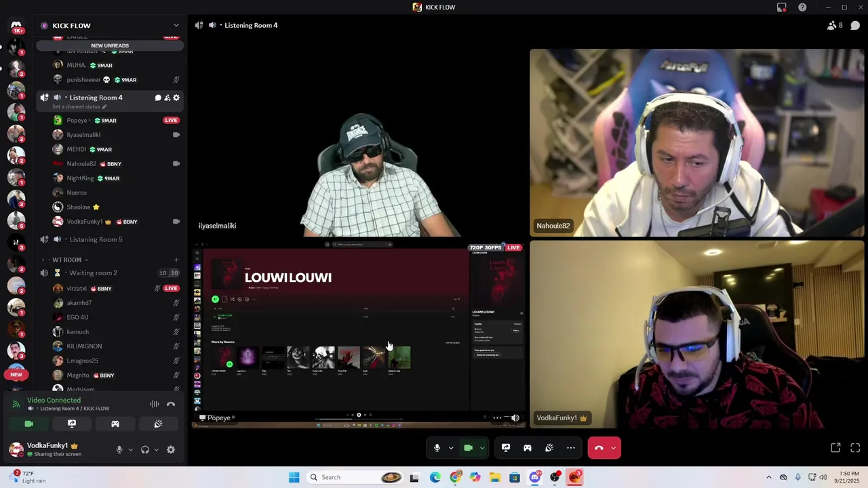This screenshot has width=868, height=488.
Task: Open Discord inbox icon in title bar
Action: pos(782,7)
